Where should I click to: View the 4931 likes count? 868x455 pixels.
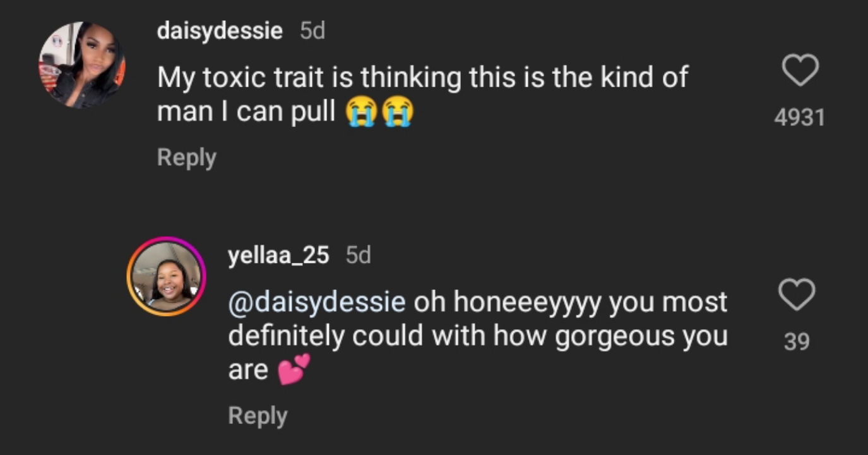[799, 118]
